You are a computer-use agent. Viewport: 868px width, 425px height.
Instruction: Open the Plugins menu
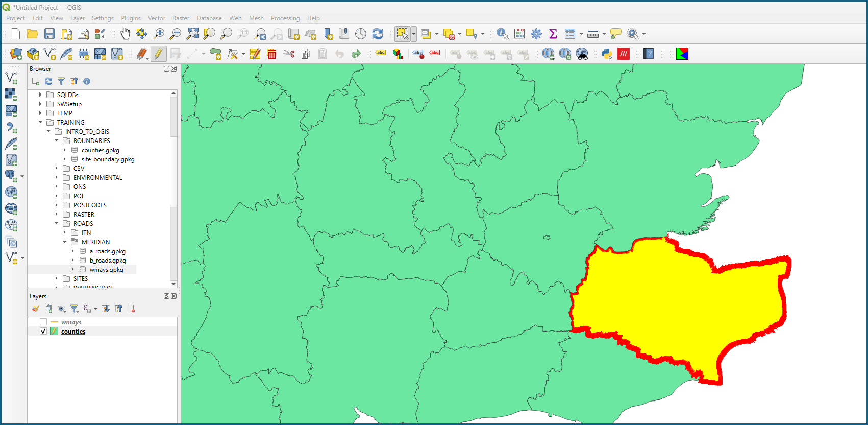131,18
